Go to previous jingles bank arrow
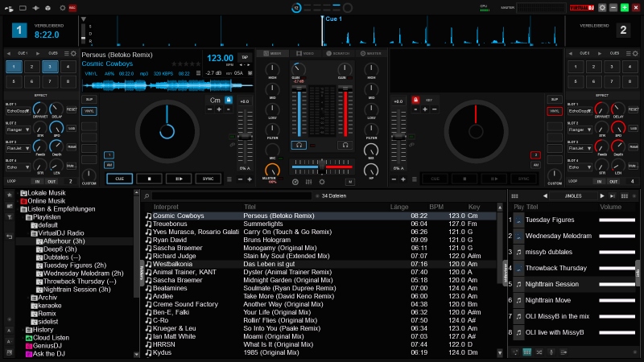Viewport: 644px width, 362px height. 545,196
